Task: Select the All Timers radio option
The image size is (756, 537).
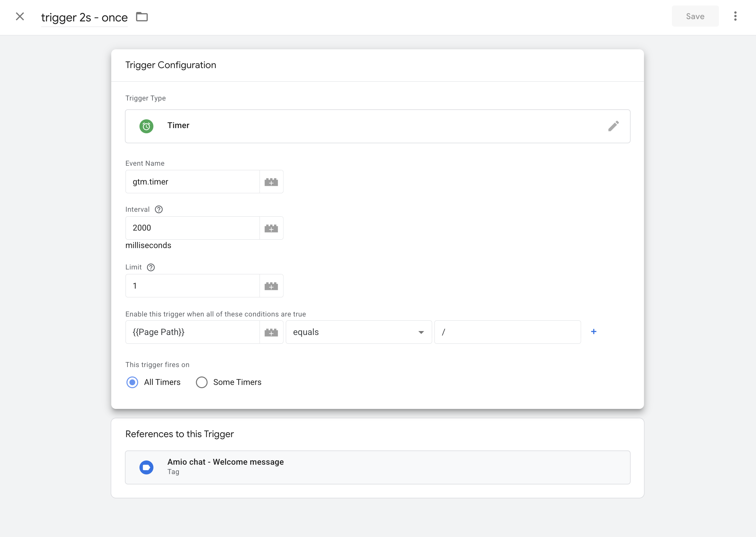Action: point(132,382)
